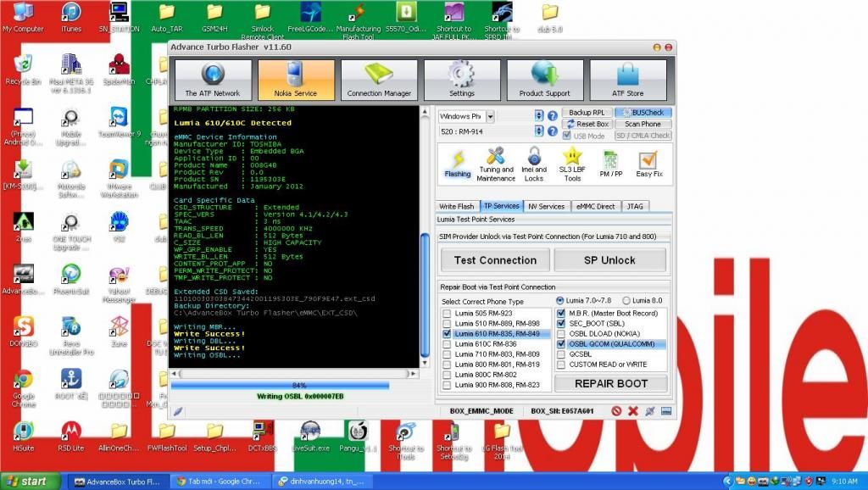Screen dimensions: 868x490
Task: Uncheck SEC_BOOT (SBL) option
Action: [561, 323]
